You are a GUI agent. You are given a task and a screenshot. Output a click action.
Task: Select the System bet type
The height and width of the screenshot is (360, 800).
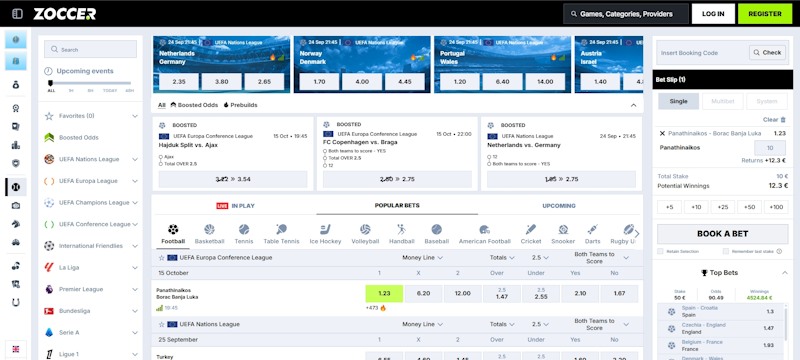767,101
